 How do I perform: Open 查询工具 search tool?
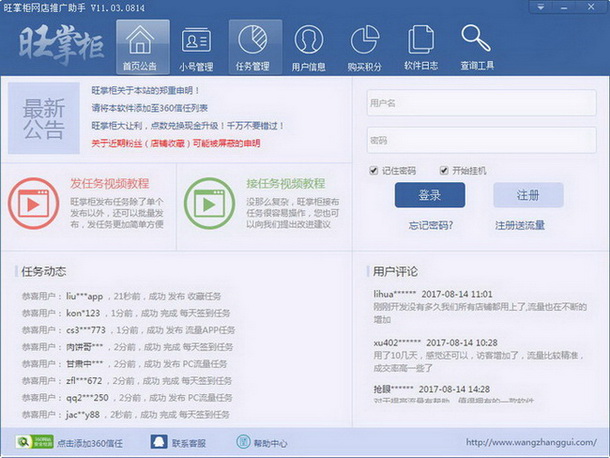pos(477,48)
